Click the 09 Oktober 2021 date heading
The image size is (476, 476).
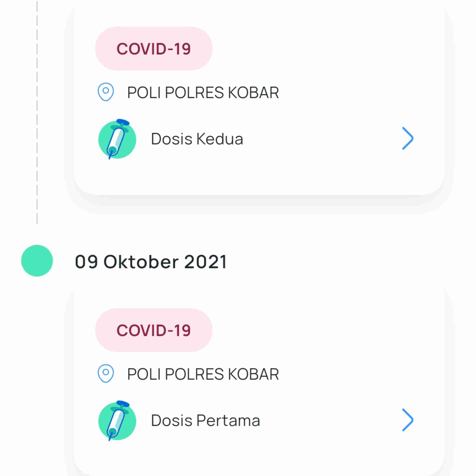coord(151,262)
